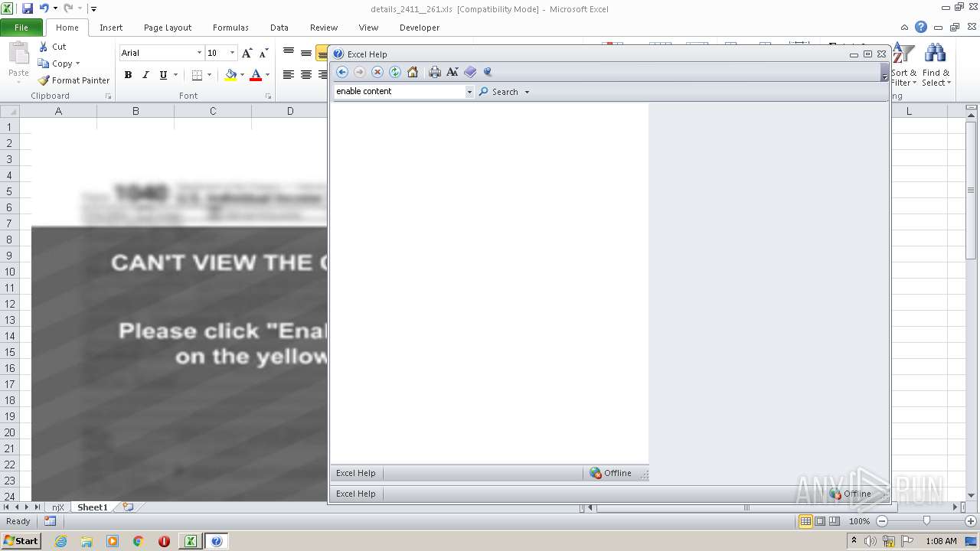
Task: Stop loading the Help page
Action: tap(377, 72)
